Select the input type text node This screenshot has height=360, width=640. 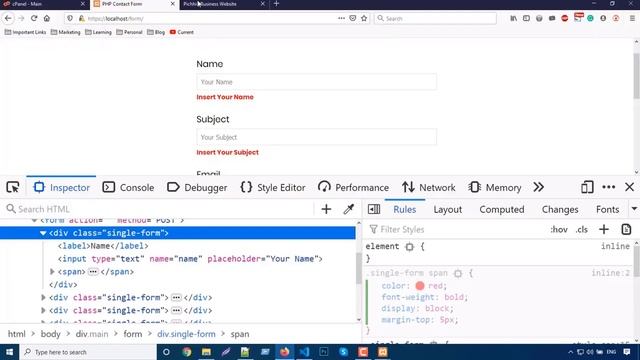coord(190,259)
